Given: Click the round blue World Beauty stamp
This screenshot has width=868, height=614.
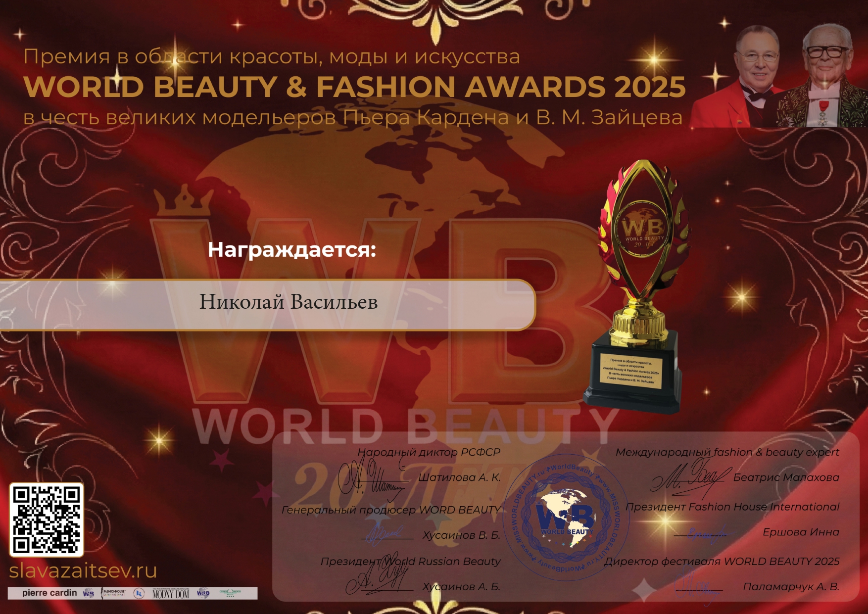Looking at the screenshot, I should click(566, 518).
